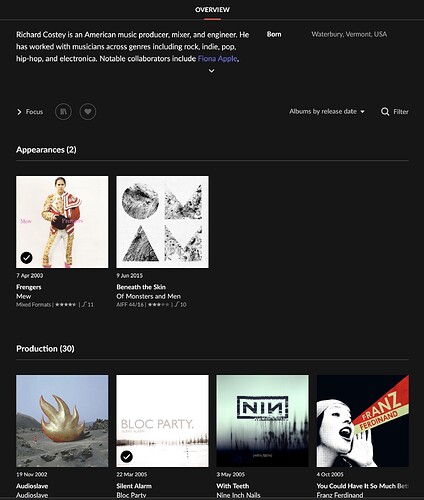Click the Of Monsters and Men artist link
Viewport: 424px width, 500px height.
click(x=149, y=296)
